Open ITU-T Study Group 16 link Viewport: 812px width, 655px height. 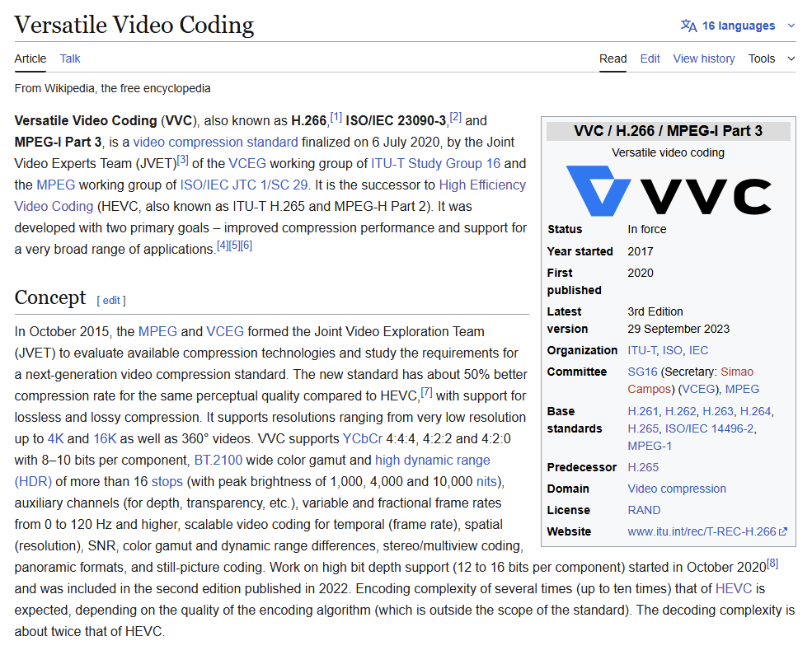tap(435, 163)
